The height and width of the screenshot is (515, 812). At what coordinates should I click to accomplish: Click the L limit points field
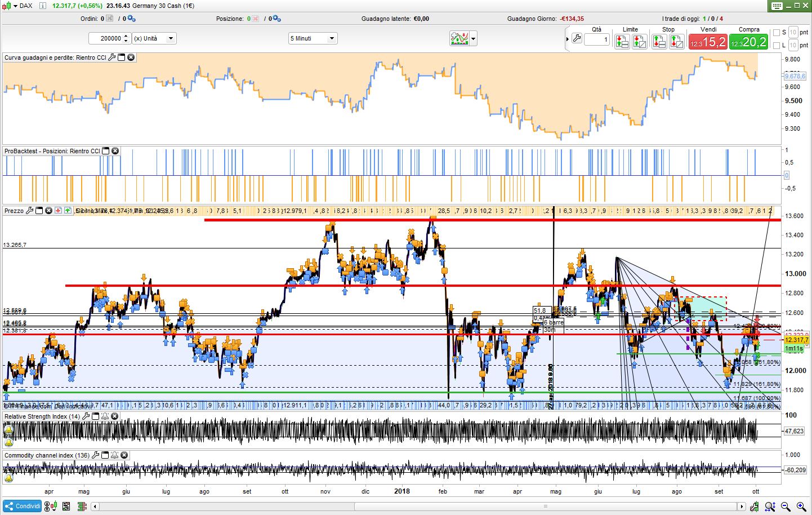(x=793, y=45)
